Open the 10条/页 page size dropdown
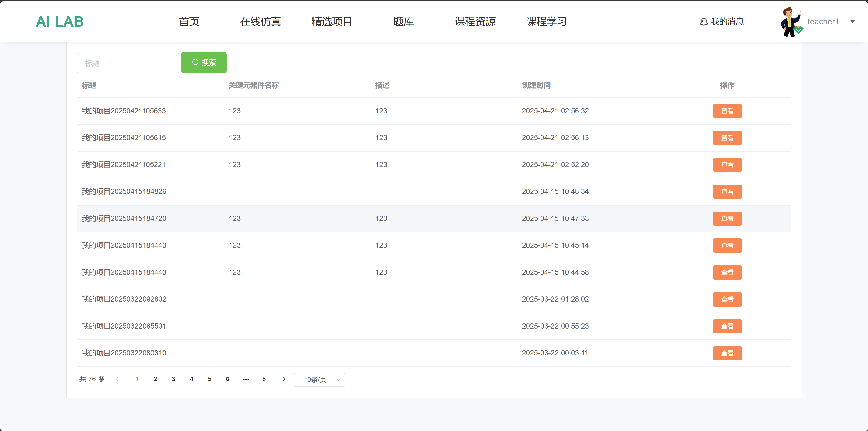 click(x=319, y=379)
